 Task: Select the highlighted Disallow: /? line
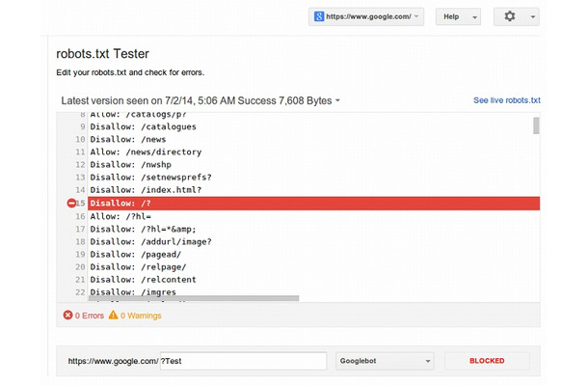pyautogui.click(x=314, y=204)
